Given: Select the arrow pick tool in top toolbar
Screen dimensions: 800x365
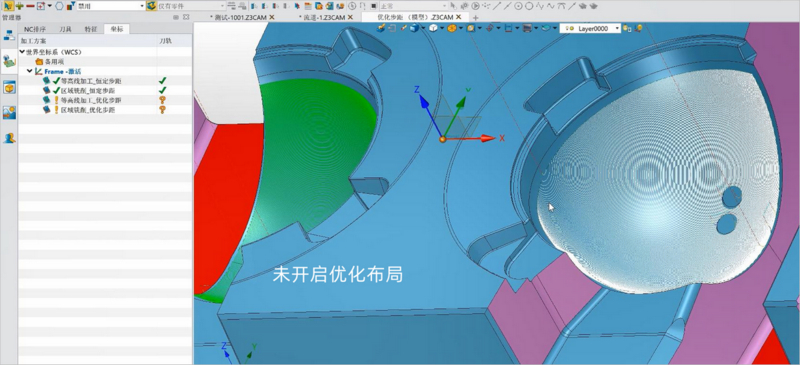Looking at the screenshot, I should tap(8, 6).
